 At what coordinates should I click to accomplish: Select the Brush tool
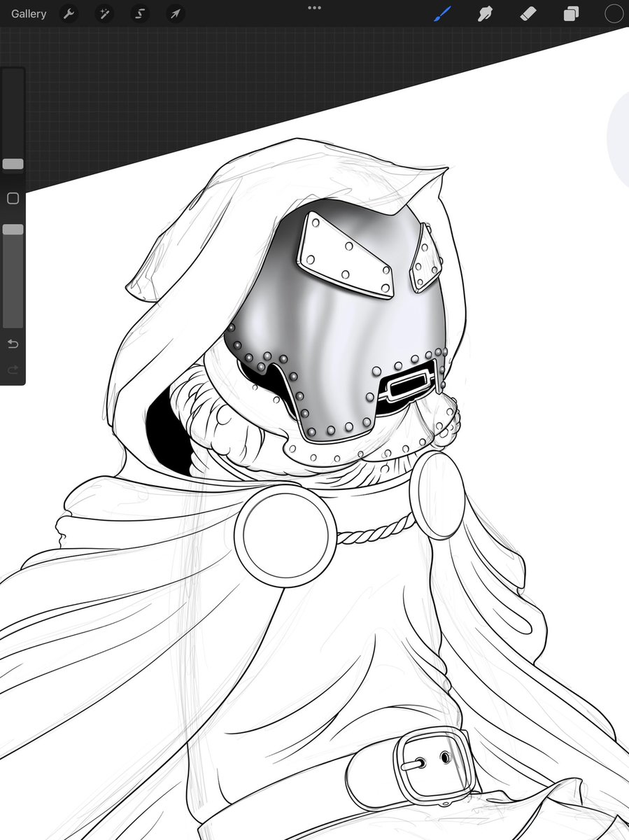442,13
